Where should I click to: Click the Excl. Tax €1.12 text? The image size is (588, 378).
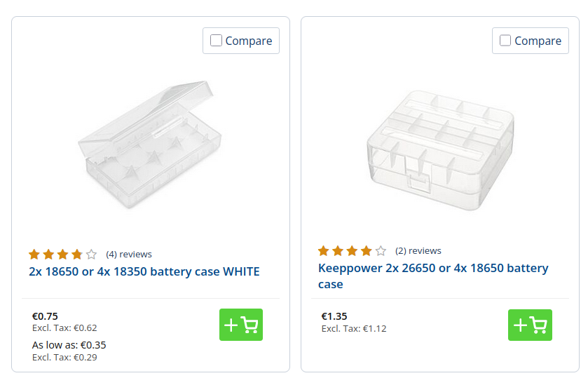pyautogui.click(x=353, y=328)
